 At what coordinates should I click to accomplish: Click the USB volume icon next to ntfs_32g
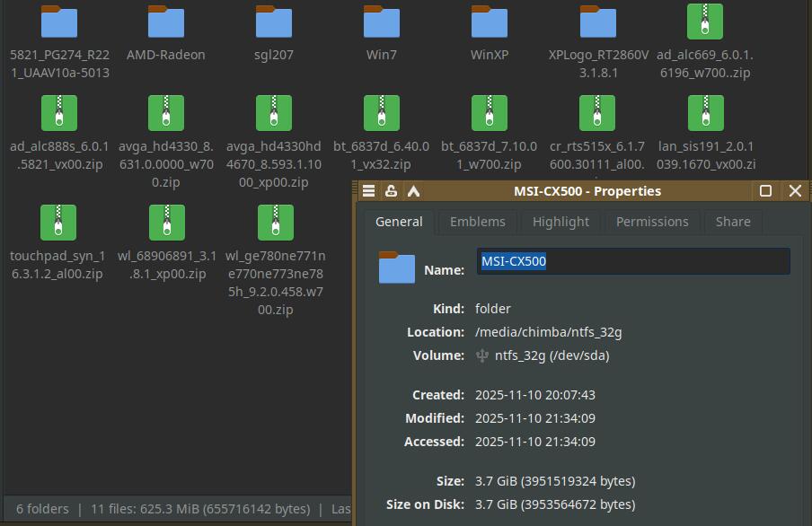[482, 355]
